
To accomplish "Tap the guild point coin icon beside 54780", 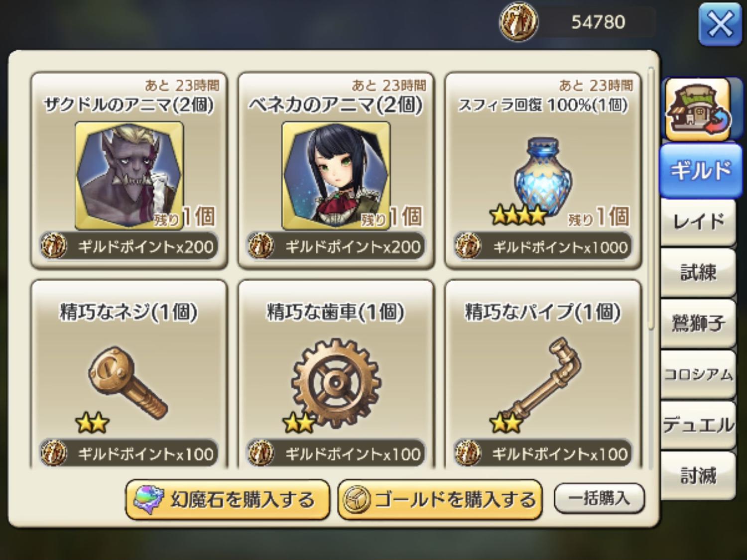I will pos(518,22).
